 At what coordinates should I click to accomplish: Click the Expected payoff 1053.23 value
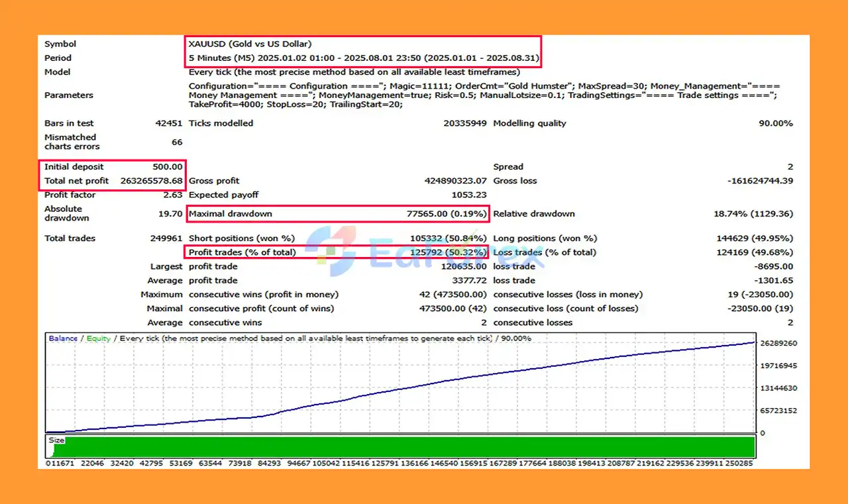point(469,195)
